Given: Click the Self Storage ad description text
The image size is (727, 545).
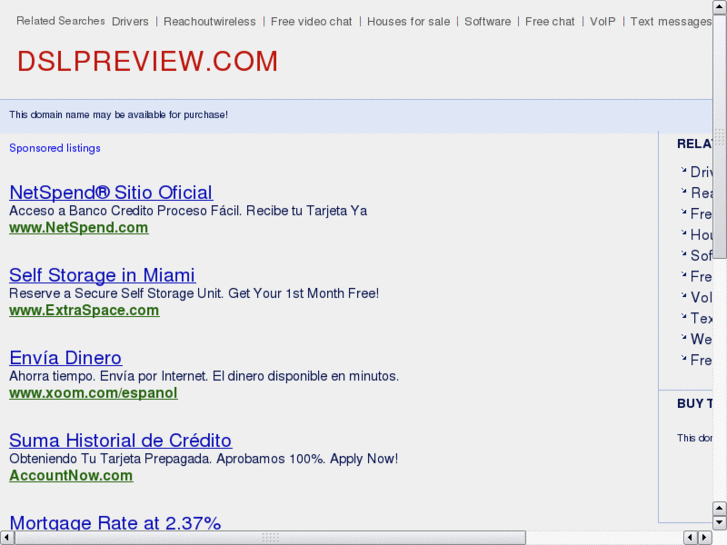Looking at the screenshot, I should (x=194, y=293).
